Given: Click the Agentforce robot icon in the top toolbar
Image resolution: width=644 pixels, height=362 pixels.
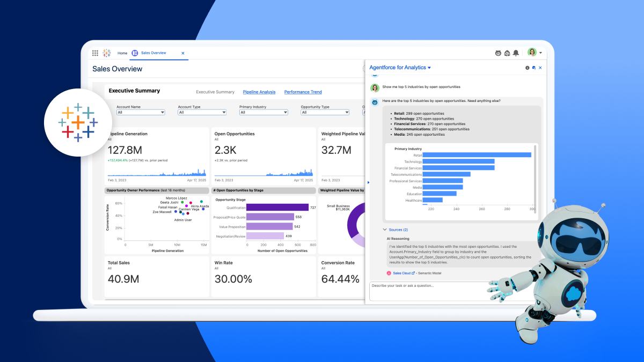Looking at the screenshot, I should (x=498, y=53).
